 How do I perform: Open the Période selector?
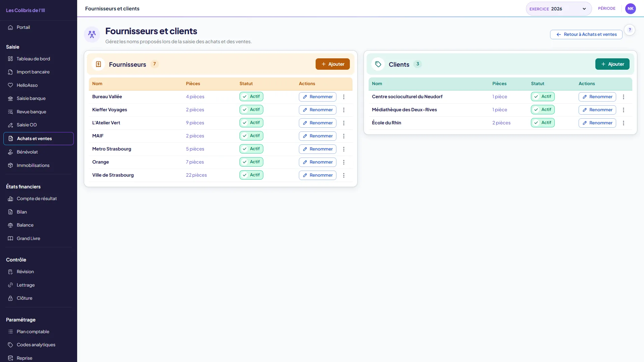pos(606,8)
